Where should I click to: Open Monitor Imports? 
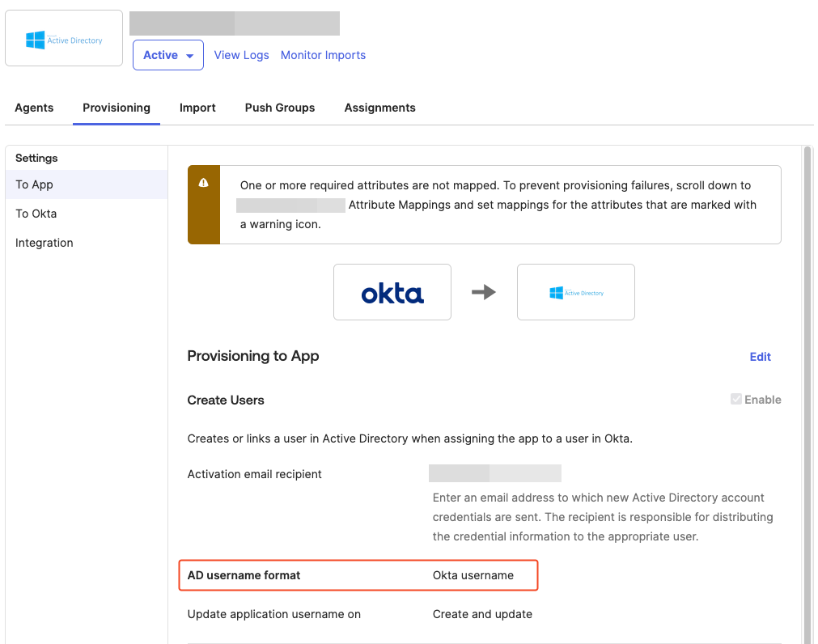click(323, 54)
